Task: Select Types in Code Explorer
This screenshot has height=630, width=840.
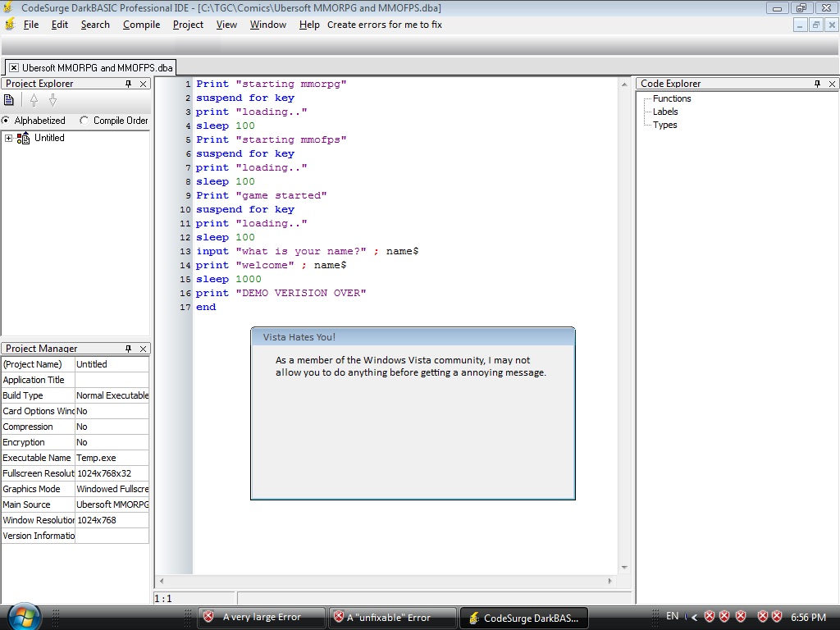Action: [x=664, y=125]
